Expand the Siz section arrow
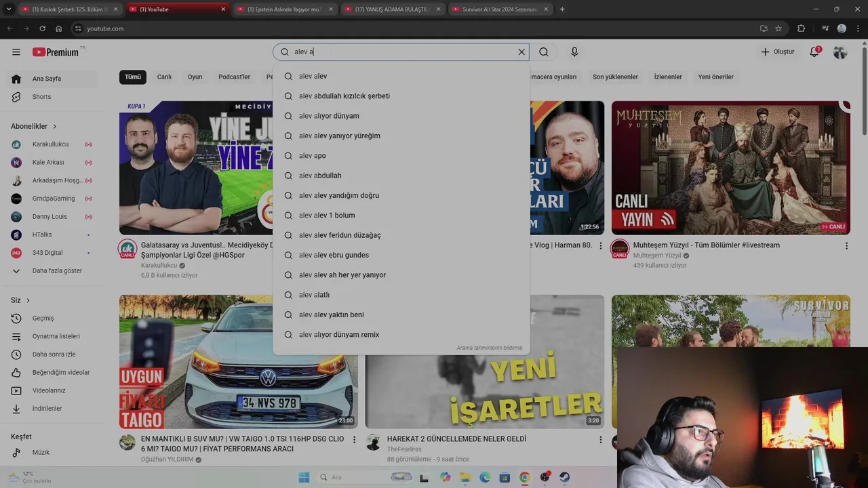868x488 pixels. click(28, 300)
